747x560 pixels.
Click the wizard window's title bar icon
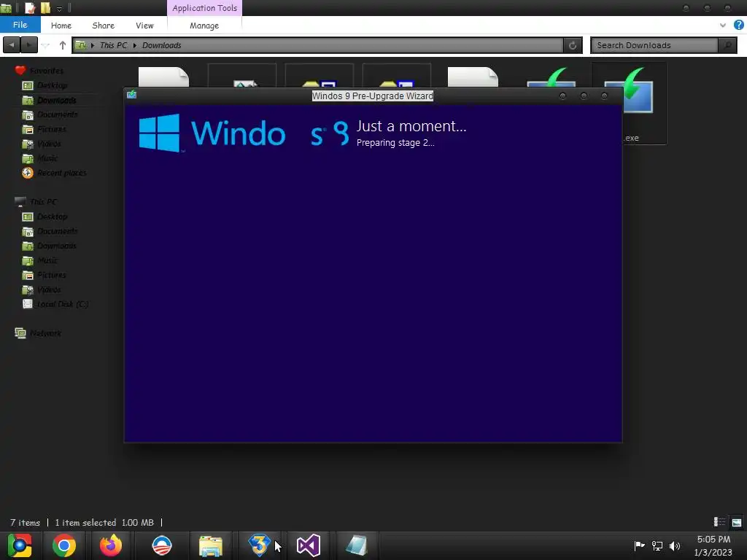click(131, 95)
